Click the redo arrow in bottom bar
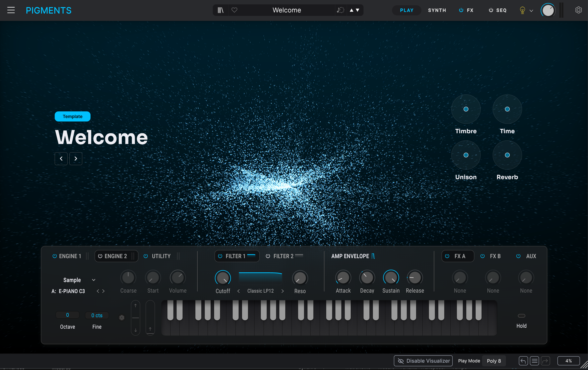 pos(545,361)
